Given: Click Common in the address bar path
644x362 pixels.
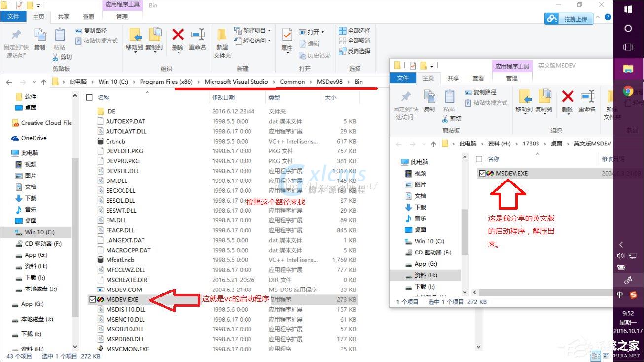Looking at the screenshot, I should tap(292, 82).
